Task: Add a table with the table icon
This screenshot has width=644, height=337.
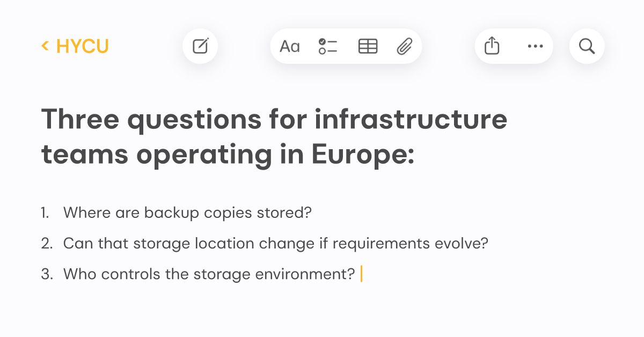Action: tap(368, 47)
